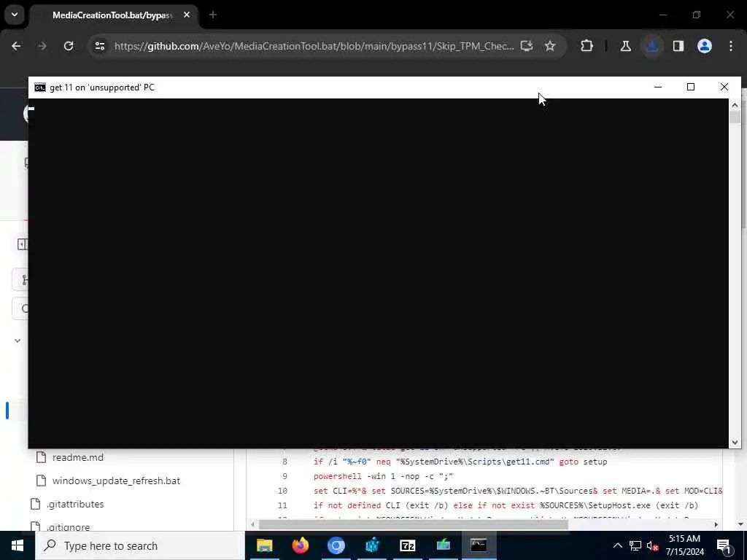
Task: Open the notification center icon
Action: click(x=724, y=545)
